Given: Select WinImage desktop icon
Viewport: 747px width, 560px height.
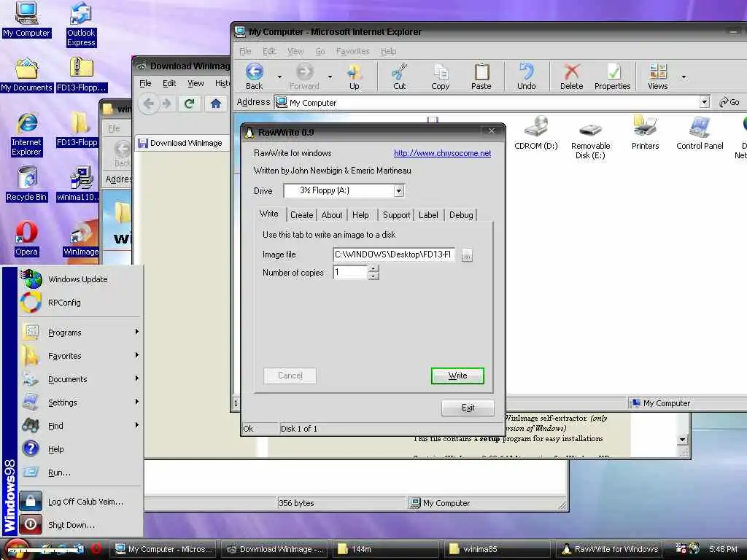Looking at the screenshot, I should tap(81, 239).
